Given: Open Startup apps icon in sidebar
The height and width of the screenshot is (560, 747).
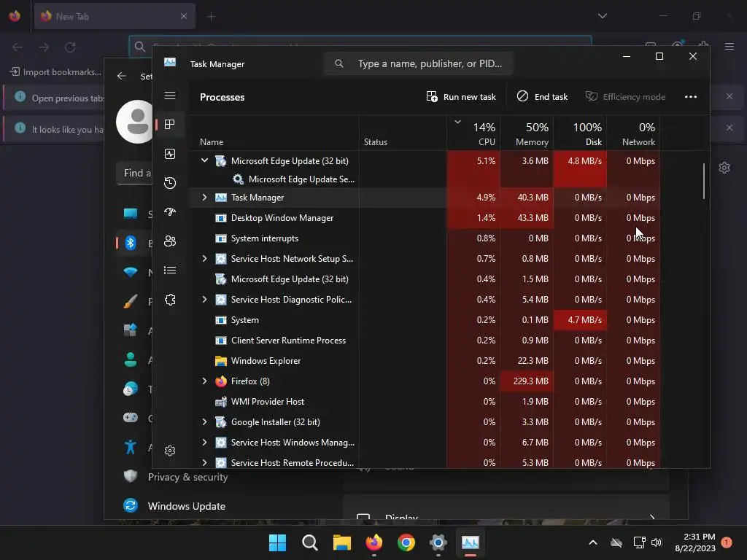Looking at the screenshot, I should point(169,212).
